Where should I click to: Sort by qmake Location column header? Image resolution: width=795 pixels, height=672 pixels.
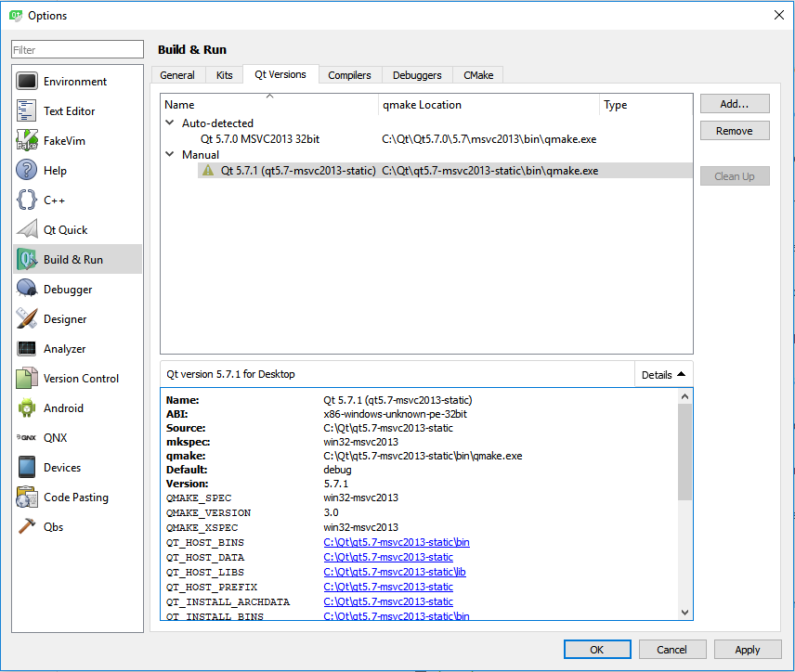click(489, 104)
